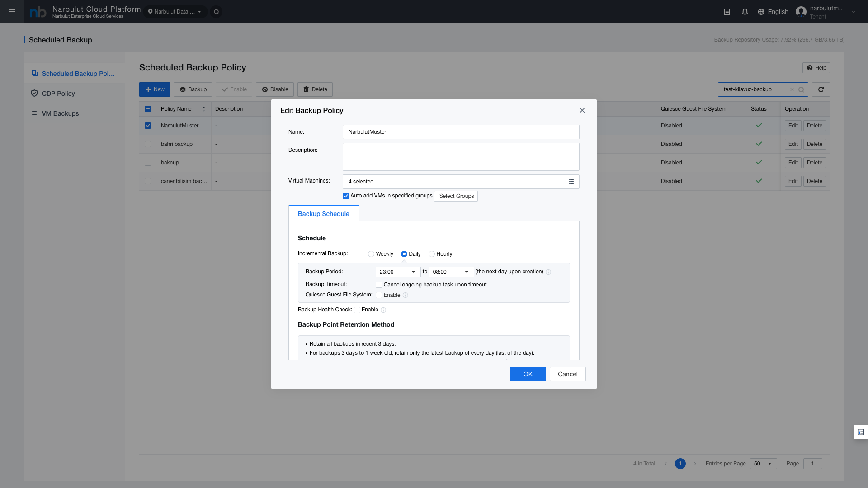Click the Backup toolbar button
Screen dimensions: 868x488
[193, 89]
